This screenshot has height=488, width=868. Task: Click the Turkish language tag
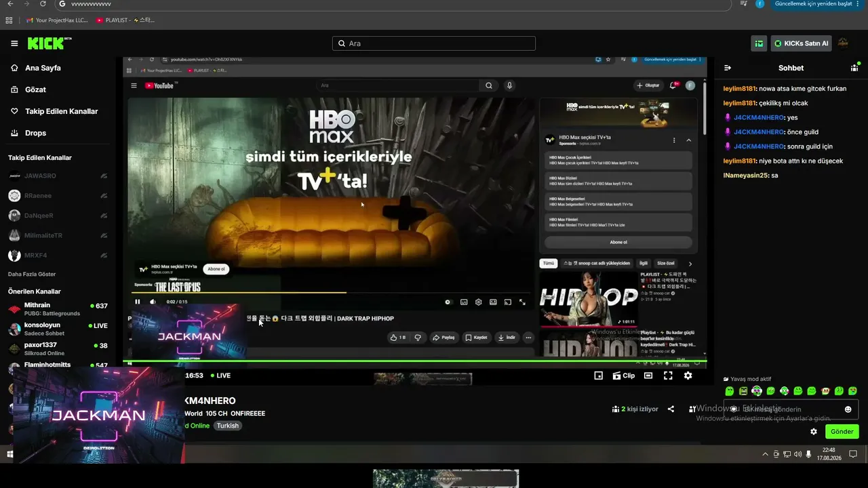pyautogui.click(x=228, y=426)
